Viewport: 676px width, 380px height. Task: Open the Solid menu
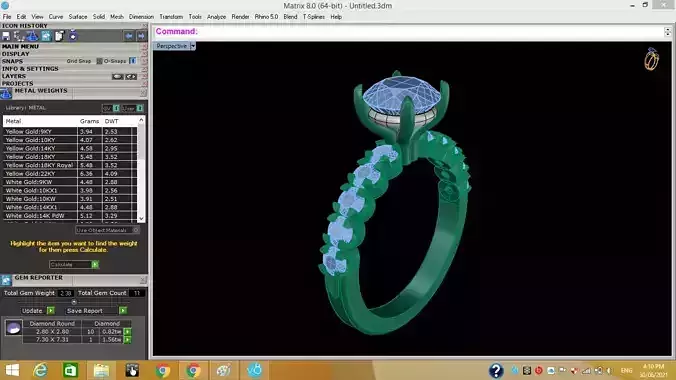(99, 17)
